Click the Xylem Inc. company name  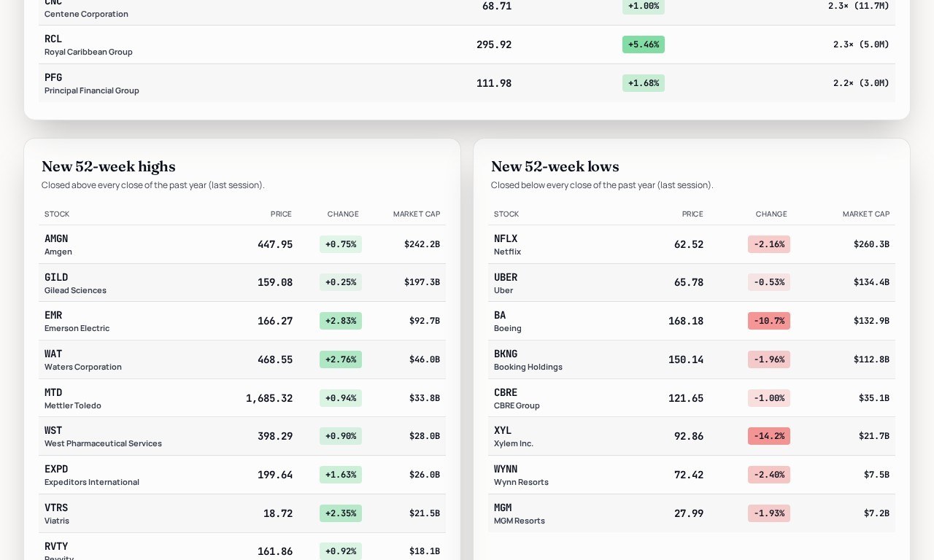(514, 443)
